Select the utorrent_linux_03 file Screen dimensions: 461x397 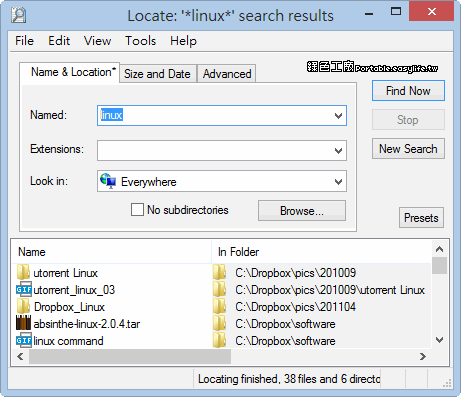(74, 290)
